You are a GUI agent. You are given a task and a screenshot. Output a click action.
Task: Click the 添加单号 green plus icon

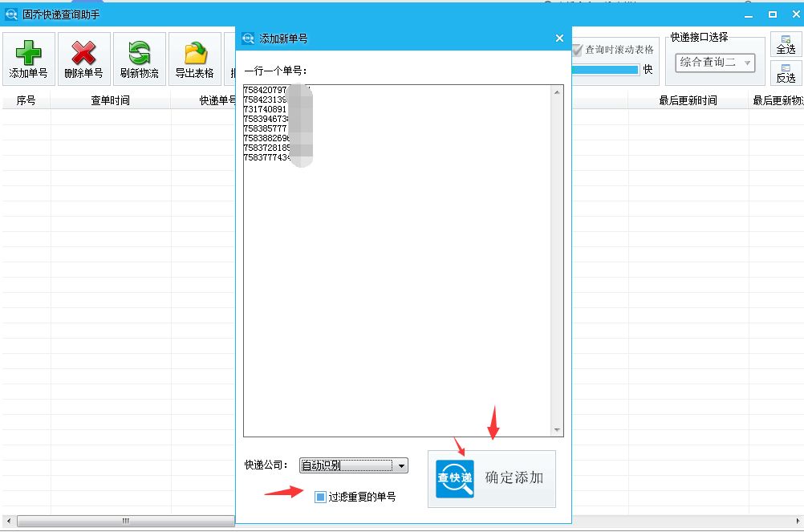pyautogui.click(x=28, y=52)
